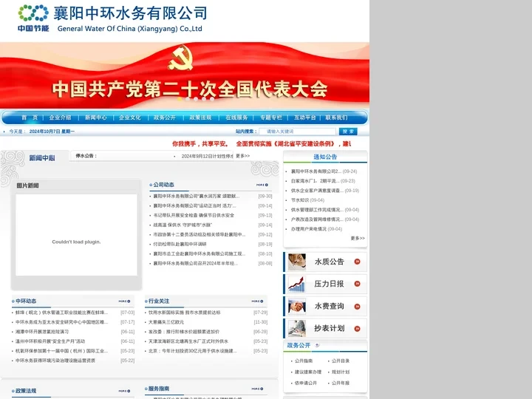Open 在线服务 navigation menu
Image resolution: width=532 pixels, height=399 pixels.
[236, 117]
